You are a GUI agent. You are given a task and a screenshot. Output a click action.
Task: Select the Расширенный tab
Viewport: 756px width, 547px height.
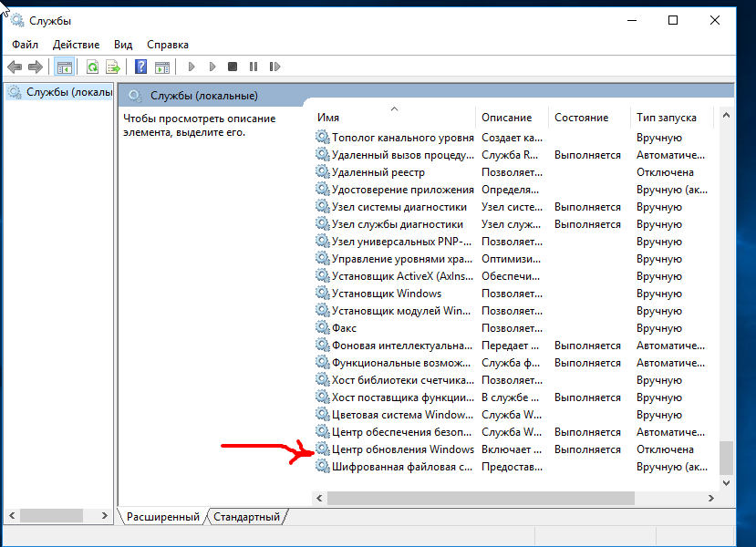(x=162, y=517)
